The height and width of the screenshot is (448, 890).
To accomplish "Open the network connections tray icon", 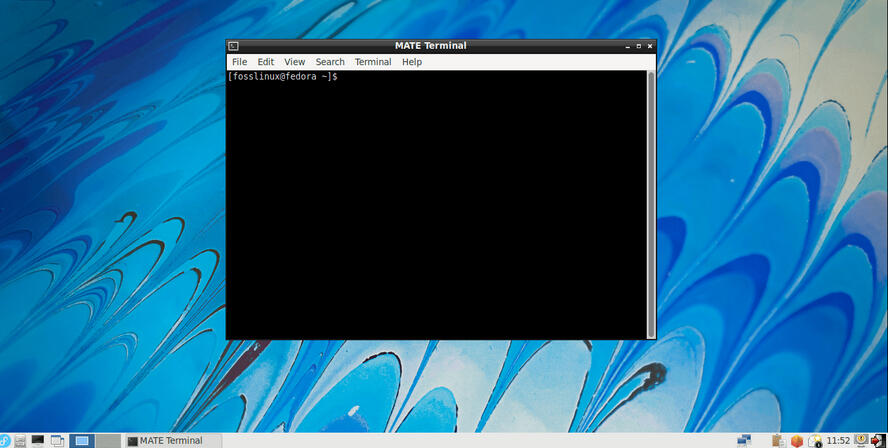I will tap(744, 440).
